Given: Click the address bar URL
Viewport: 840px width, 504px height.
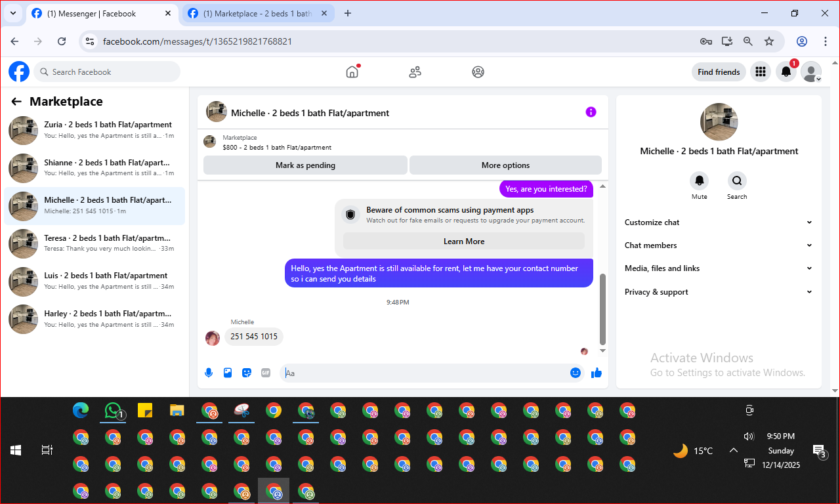Looking at the screenshot, I should pos(198,41).
